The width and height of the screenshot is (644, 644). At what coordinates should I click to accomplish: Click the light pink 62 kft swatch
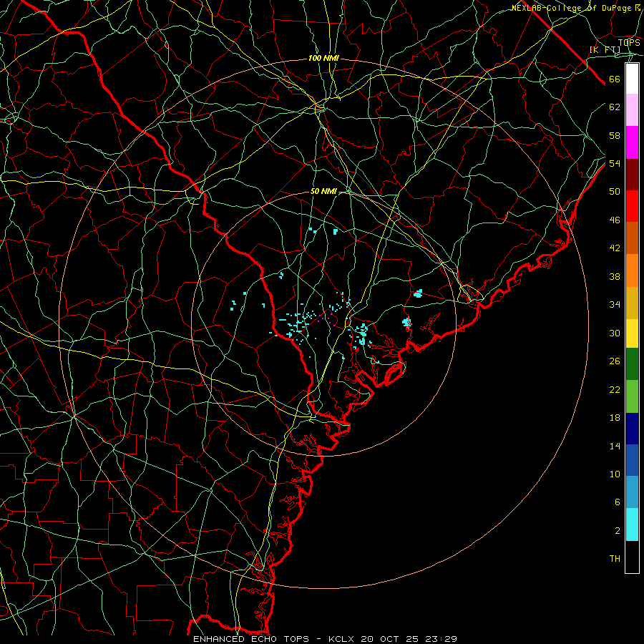632,110
